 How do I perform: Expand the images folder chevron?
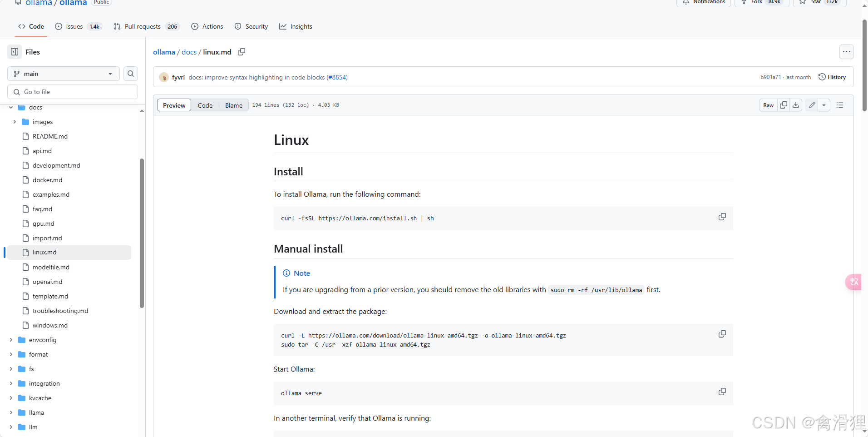(15, 122)
